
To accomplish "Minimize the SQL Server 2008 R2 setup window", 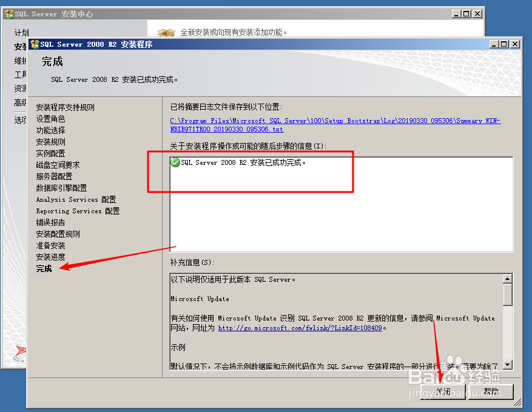I will point(494,44).
